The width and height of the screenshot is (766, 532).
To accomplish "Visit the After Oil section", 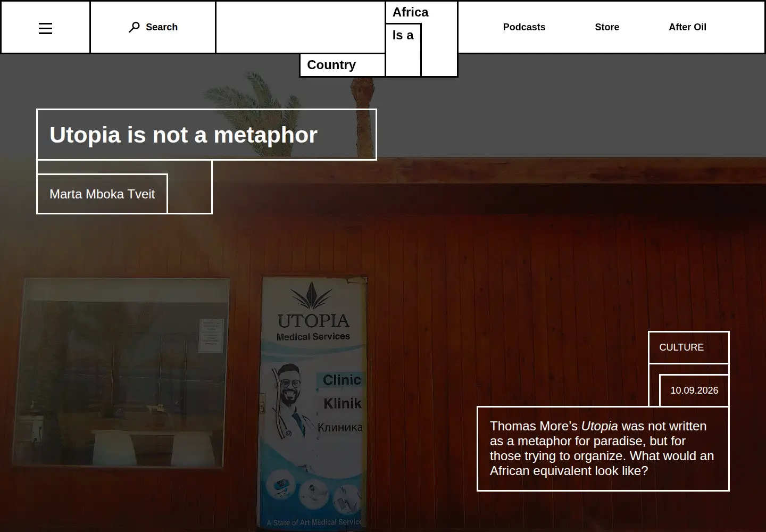I will tap(687, 27).
